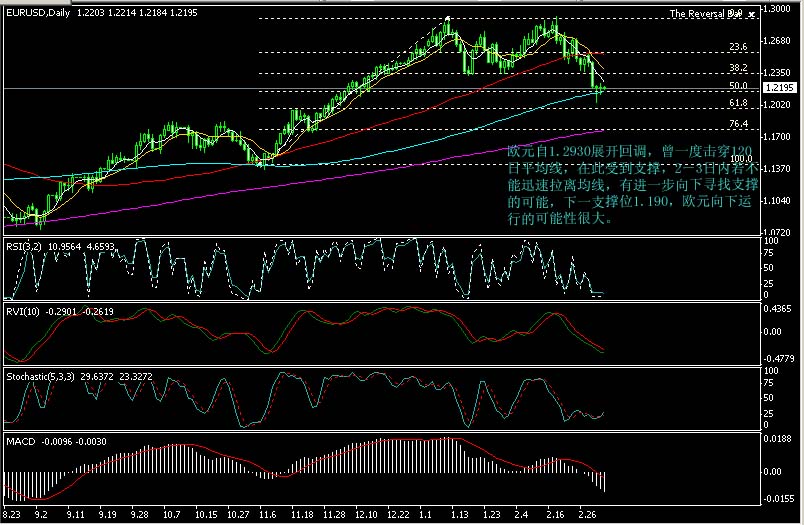Screen dimensions: 804x525
Task: Click the 11.18 date on time axis
Action: (302, 514)
